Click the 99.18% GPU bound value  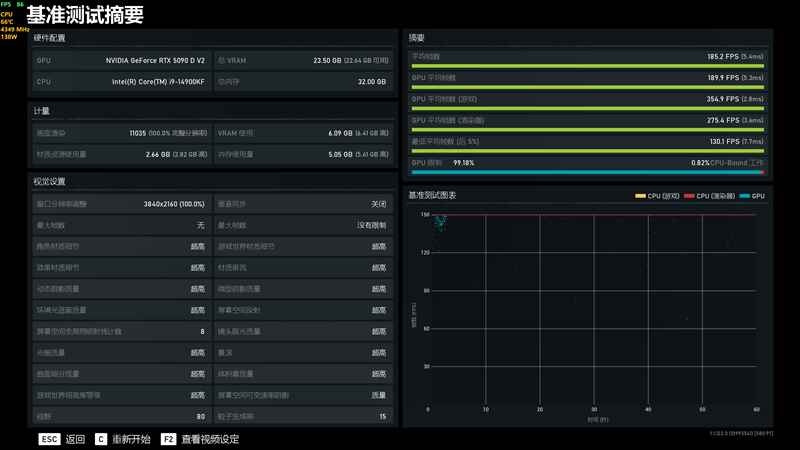463,163
